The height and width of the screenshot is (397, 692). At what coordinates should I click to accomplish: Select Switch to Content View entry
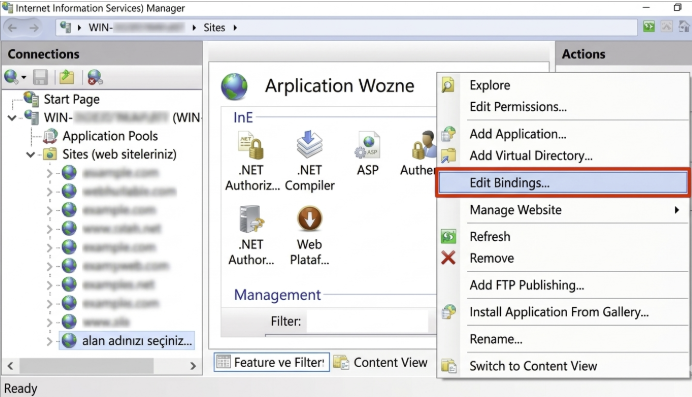click(x=533, y=366)
